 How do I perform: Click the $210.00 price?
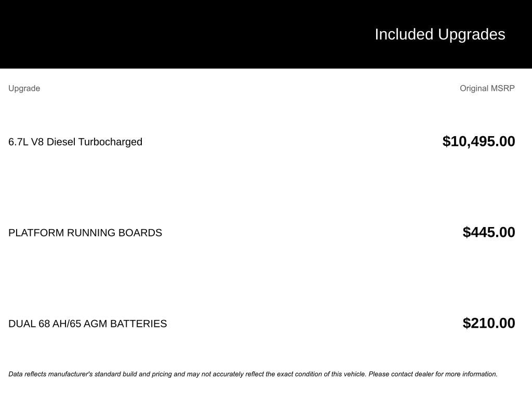[488, 323]
